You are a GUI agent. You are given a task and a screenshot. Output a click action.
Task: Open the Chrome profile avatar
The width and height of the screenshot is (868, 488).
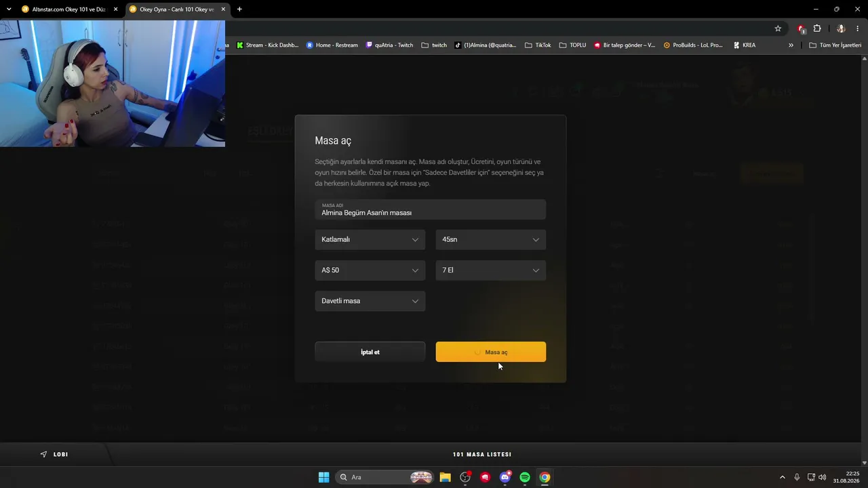click(x=841, y=28)
